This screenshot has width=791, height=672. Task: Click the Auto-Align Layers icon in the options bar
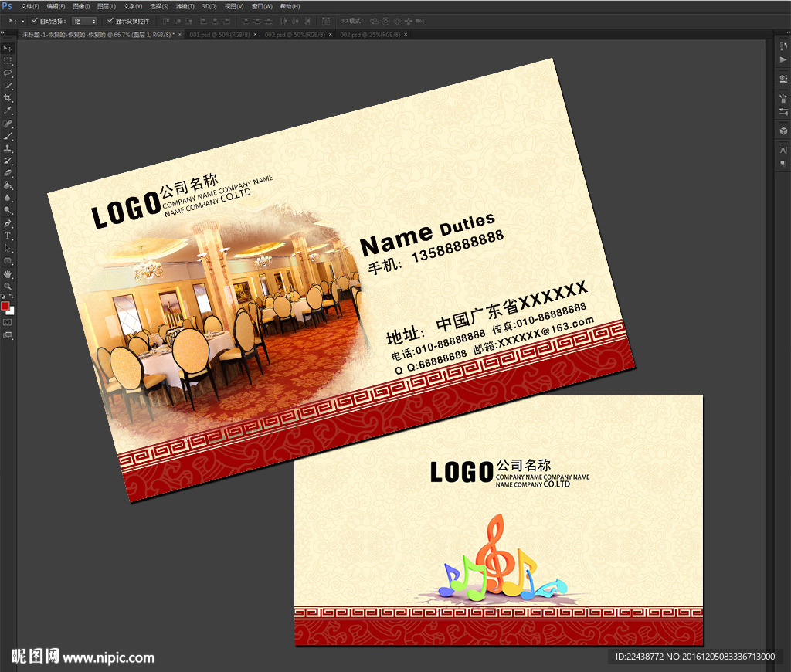point(326,21)
